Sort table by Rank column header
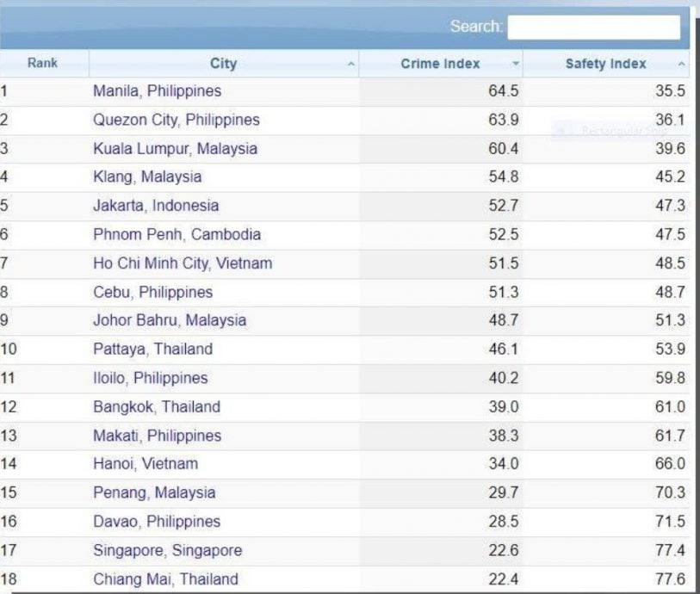 point(43,63)
